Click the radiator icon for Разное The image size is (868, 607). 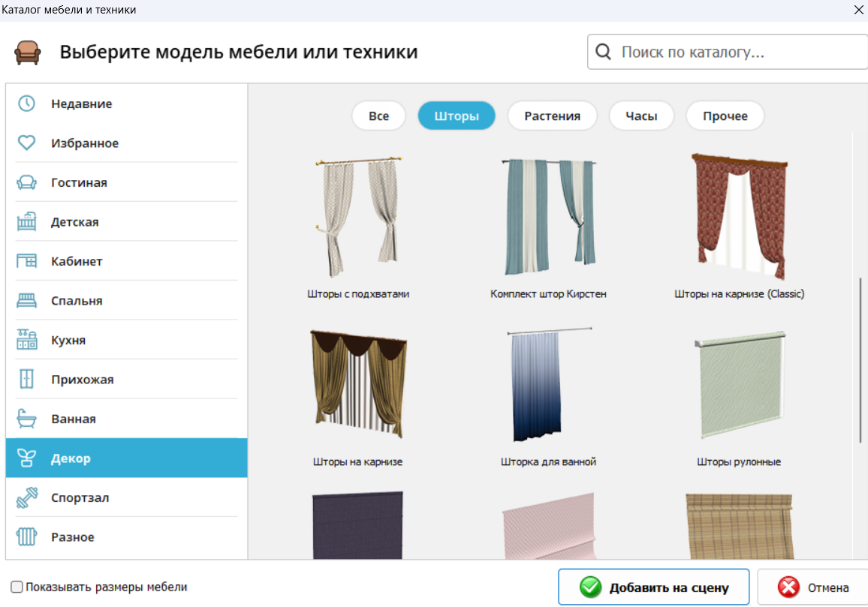click(x=26, y=536)
